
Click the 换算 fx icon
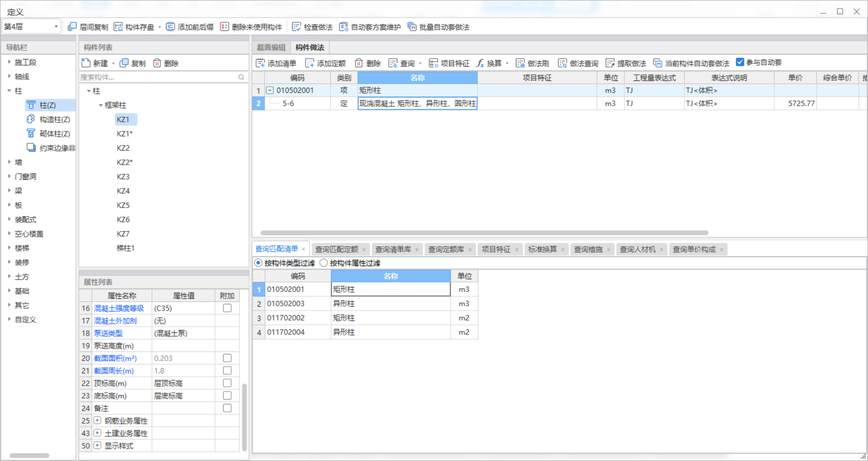pos(481,63)
